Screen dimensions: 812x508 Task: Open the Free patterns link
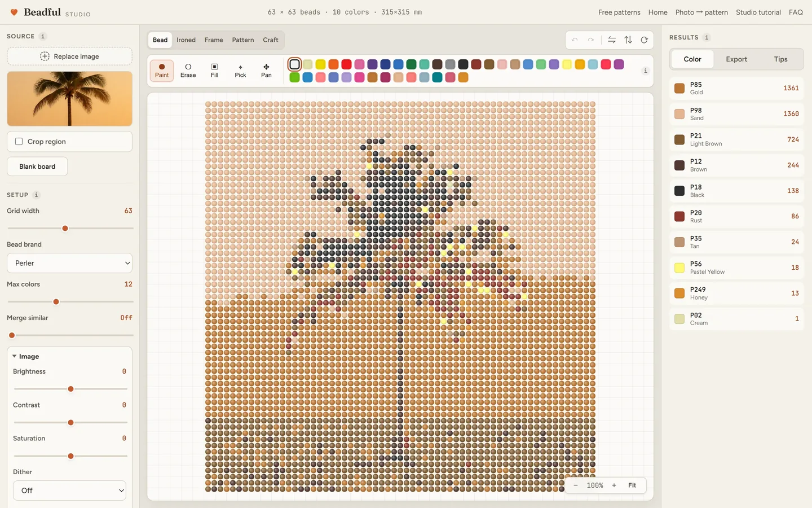[x=619, y=12]
